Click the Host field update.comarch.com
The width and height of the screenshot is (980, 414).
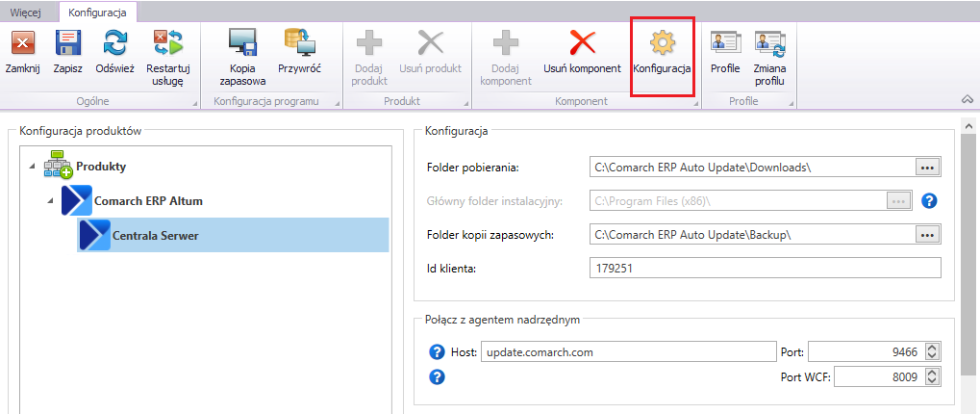[629, 352]
